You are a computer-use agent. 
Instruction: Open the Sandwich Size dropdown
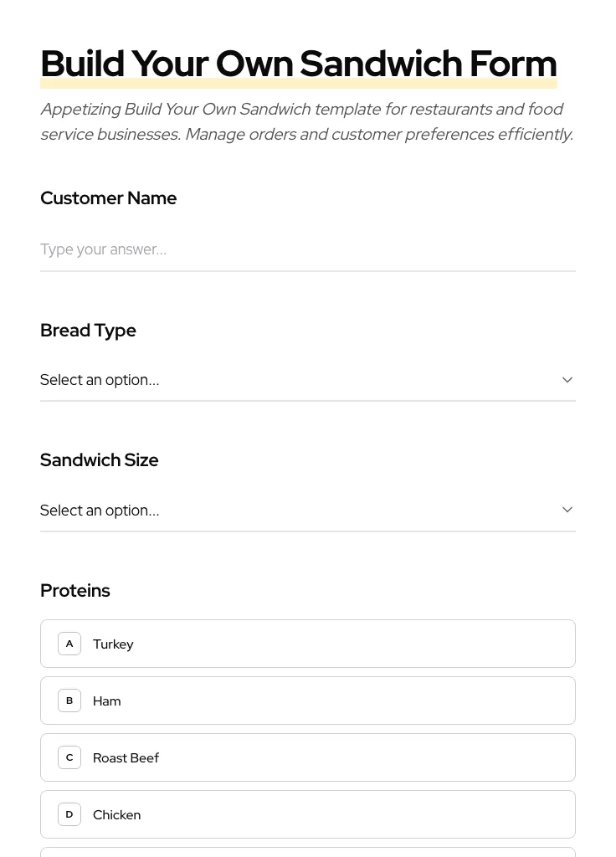click(x=308, y=510)
